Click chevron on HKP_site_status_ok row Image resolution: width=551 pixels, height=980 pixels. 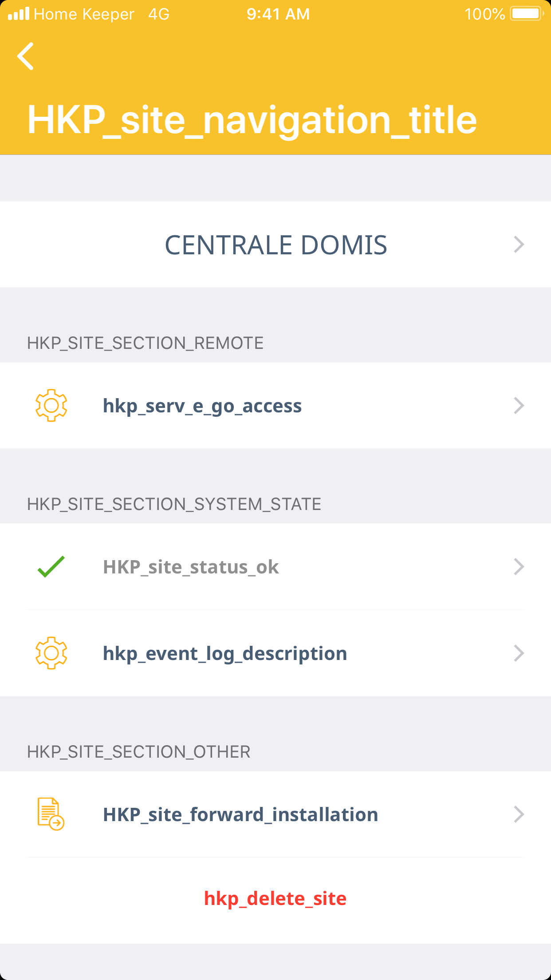coord(519,567)
